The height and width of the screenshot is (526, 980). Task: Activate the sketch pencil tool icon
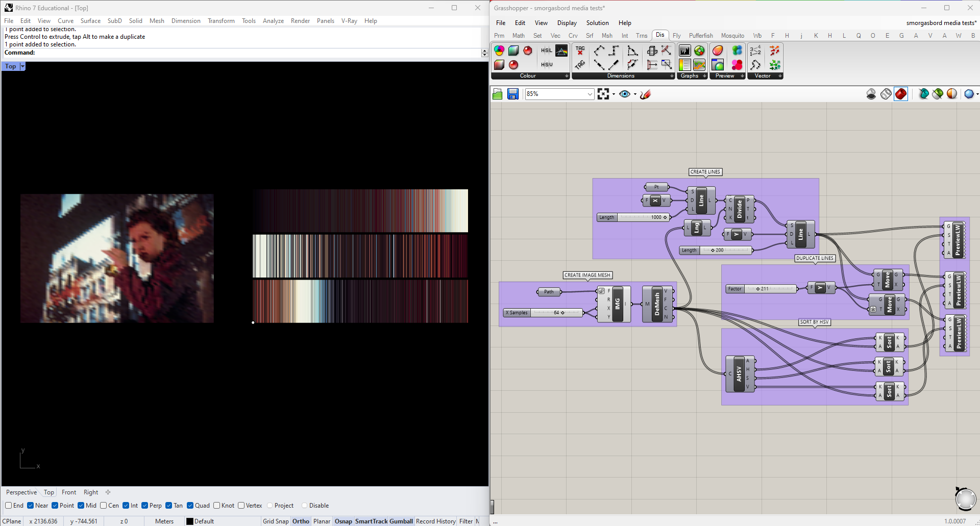click(x=646, y=94)
